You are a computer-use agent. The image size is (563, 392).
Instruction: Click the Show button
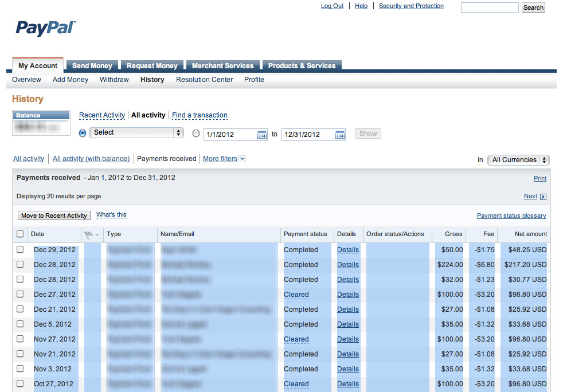368,134
